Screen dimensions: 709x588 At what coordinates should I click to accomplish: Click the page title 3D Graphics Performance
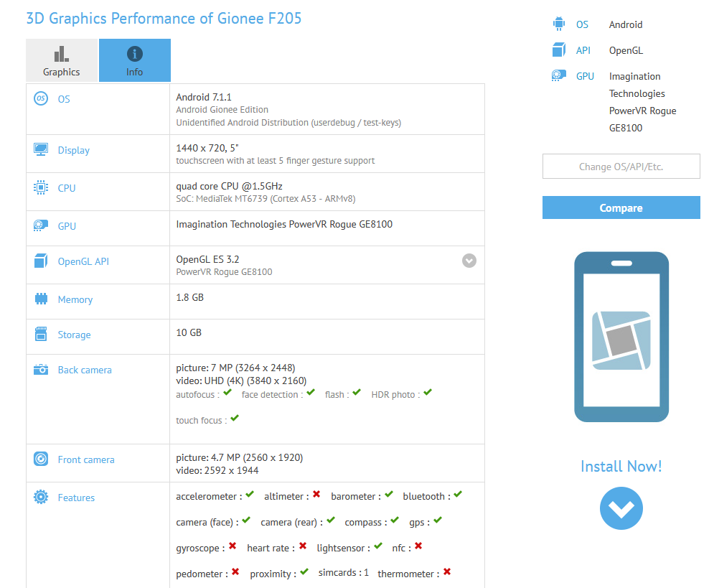coord(164,19)
